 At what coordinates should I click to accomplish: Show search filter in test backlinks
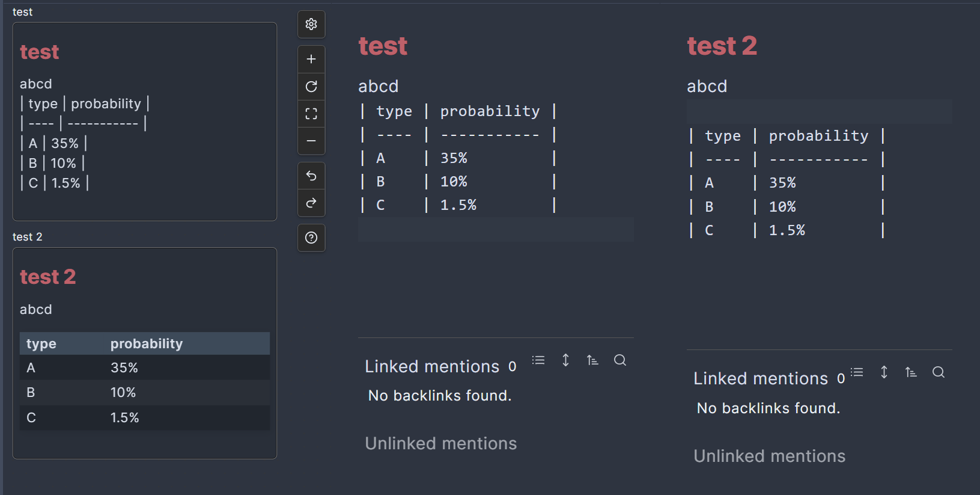click(620, 360)
